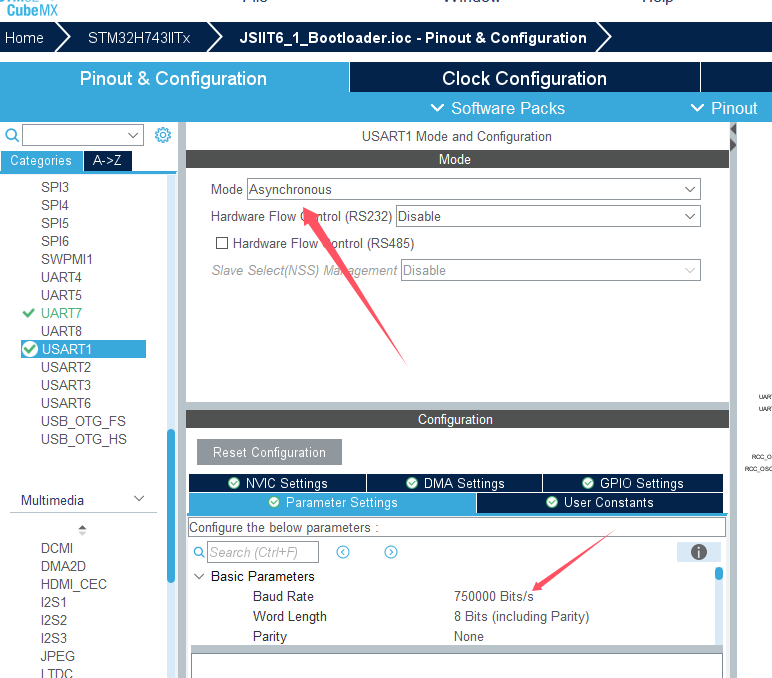The height and width of the screenshot is (678, 772).
Task: Open the DMA Settings tab
Action: coord(454,483)
